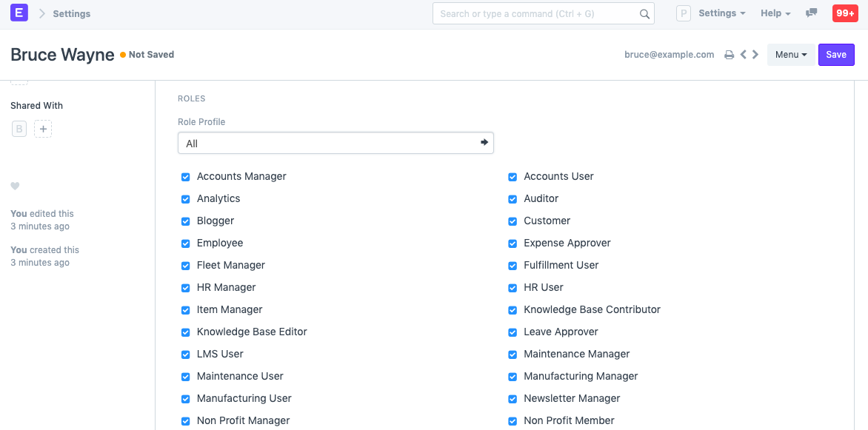Click the bruce@example.com email text
The image size is (868, 430).
[x=669, y=54]
